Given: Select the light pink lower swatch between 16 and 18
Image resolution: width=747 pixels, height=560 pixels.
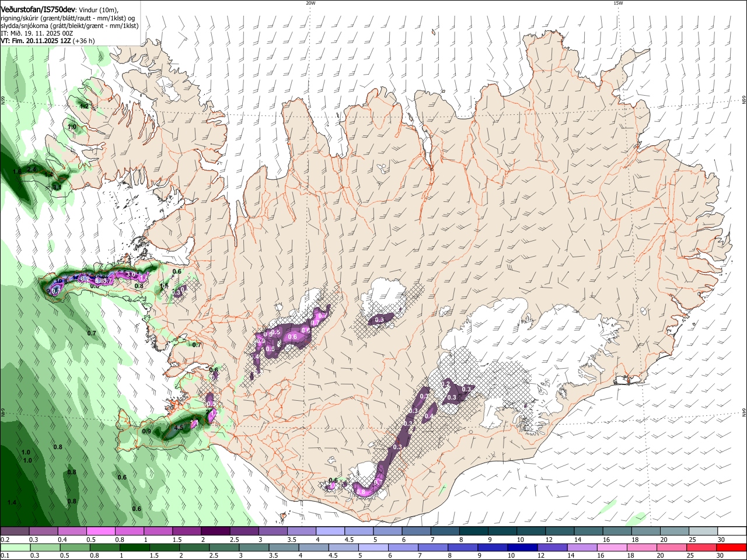Looking at the screenshot, I should click(612, 547).
